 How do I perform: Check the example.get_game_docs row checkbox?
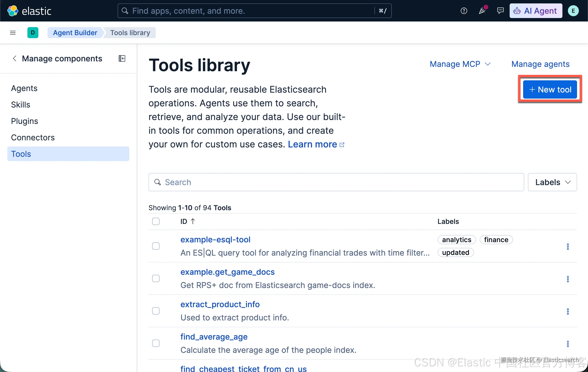click(156, 278)
